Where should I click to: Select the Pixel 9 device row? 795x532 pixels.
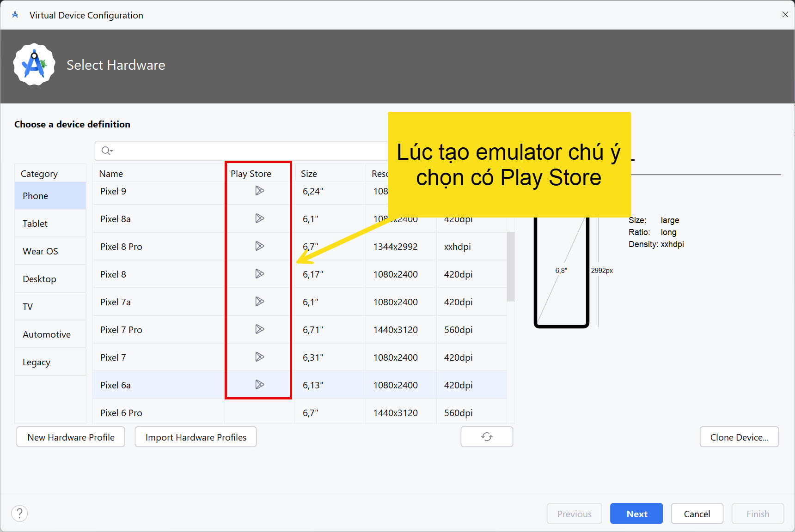(x=300, y=191)
